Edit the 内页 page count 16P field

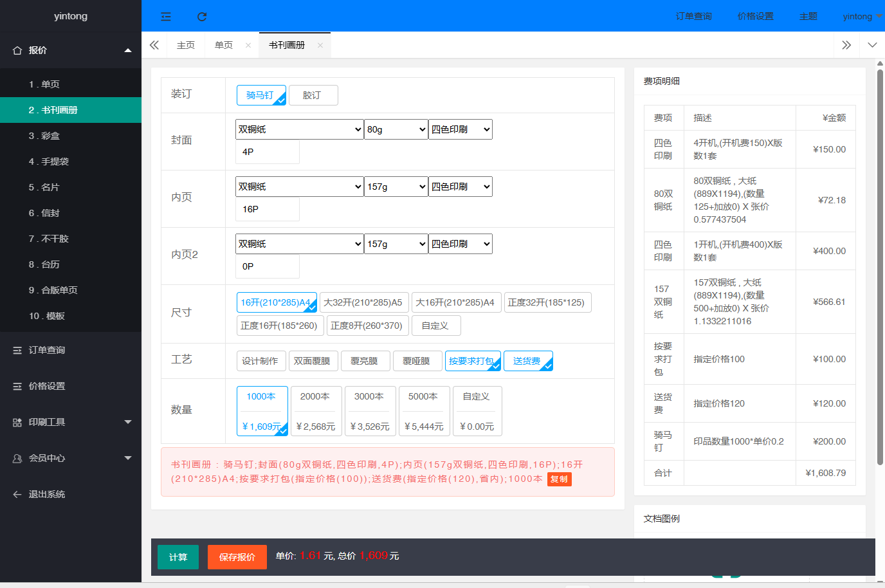coord(268,209)
